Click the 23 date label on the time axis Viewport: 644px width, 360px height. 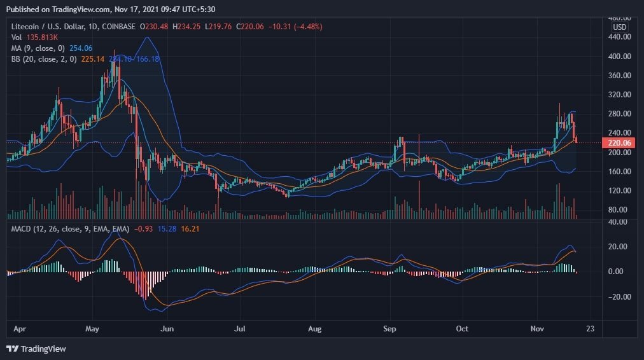click(590, 329)
